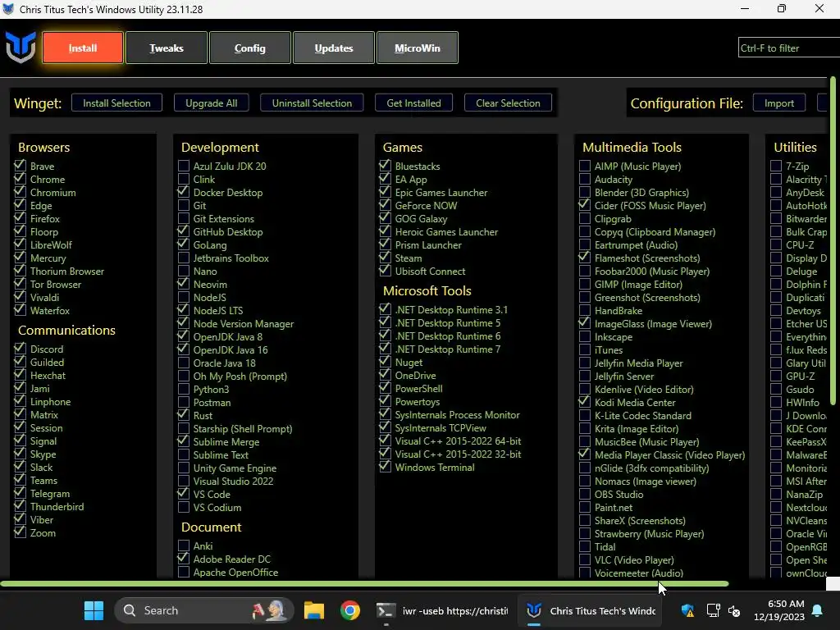Click the CPU-Z label in Utilities
The height and width of the screenshot is (630, 840).
pyautogui.click(x=800, y=244)
